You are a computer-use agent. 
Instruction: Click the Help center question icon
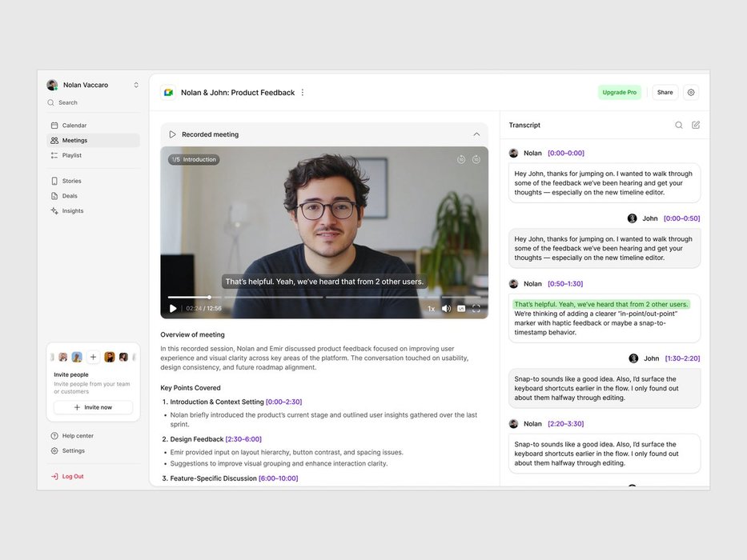pos(54,436)
